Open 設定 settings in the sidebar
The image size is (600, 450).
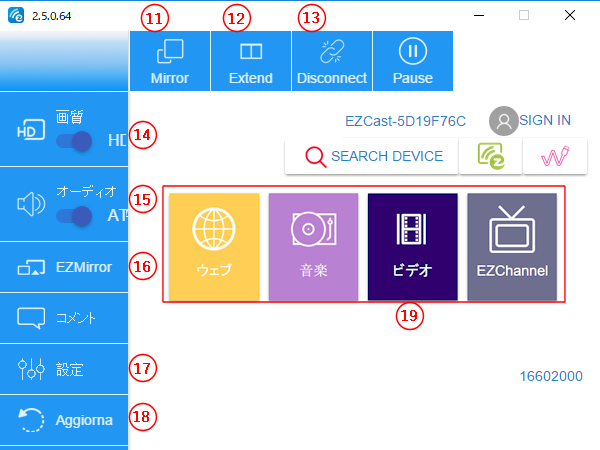pos(64,369)
